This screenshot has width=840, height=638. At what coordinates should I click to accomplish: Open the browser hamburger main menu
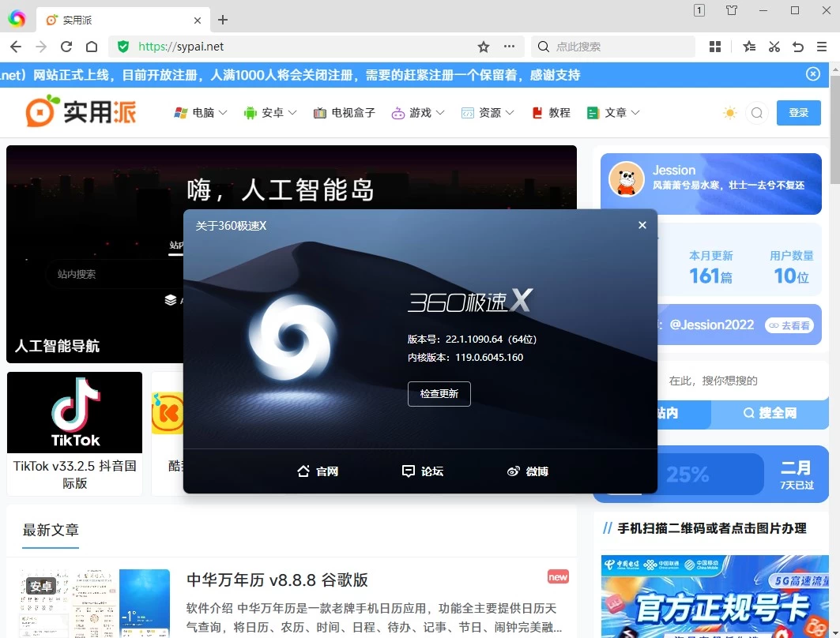click(x=822, y=47)
